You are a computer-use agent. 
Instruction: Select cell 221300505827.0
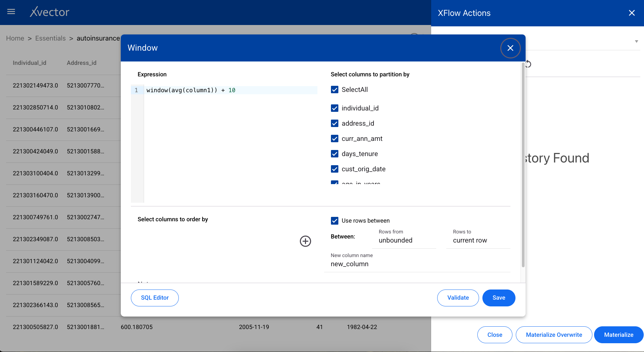pyautogui.click(x=35, y=327)
